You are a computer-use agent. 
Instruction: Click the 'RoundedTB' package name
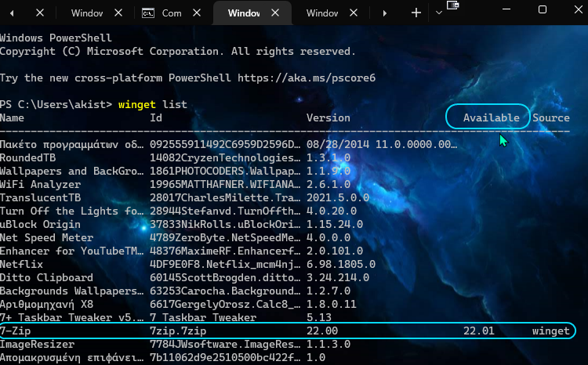(x=27, y=157)
